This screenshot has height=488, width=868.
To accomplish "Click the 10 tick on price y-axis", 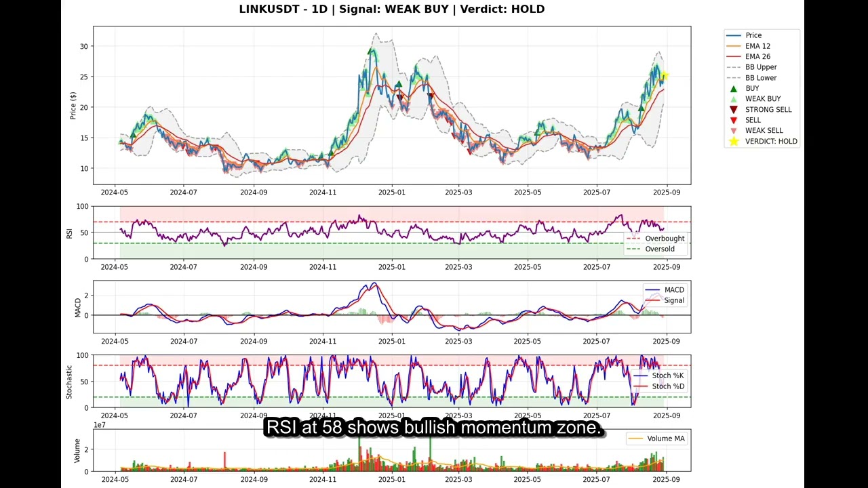I will (x=83, y=169).
